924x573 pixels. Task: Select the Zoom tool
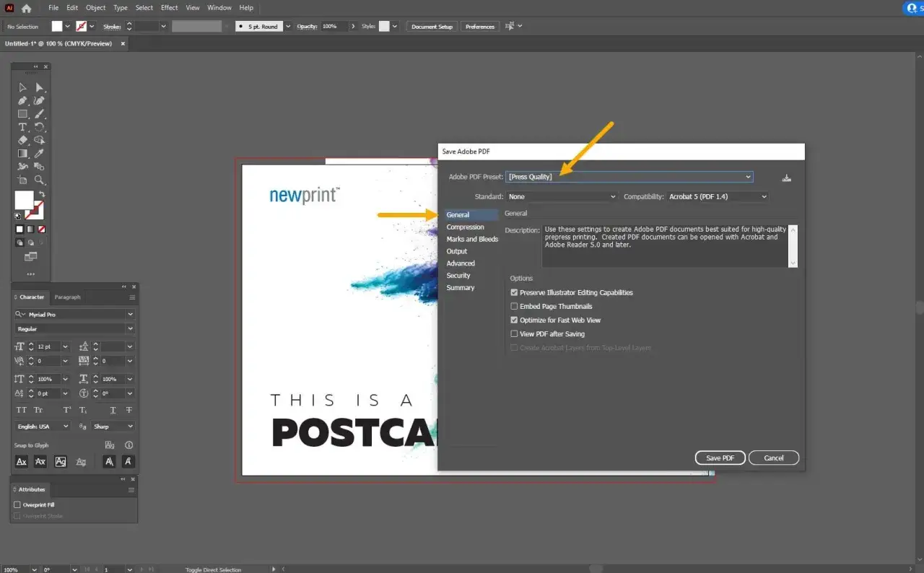coord(40,180)
